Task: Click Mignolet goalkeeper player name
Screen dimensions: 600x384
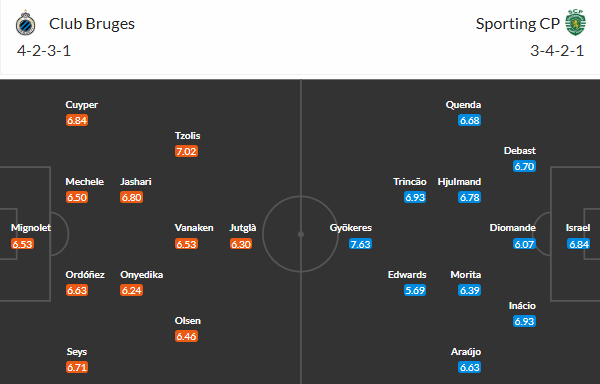Action: (x=31, y=228)
